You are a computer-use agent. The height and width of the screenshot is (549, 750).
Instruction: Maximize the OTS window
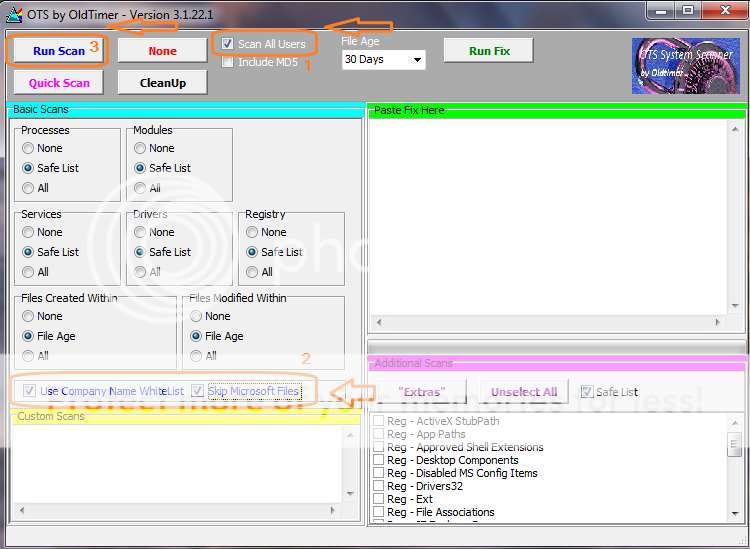click(688, 11)
